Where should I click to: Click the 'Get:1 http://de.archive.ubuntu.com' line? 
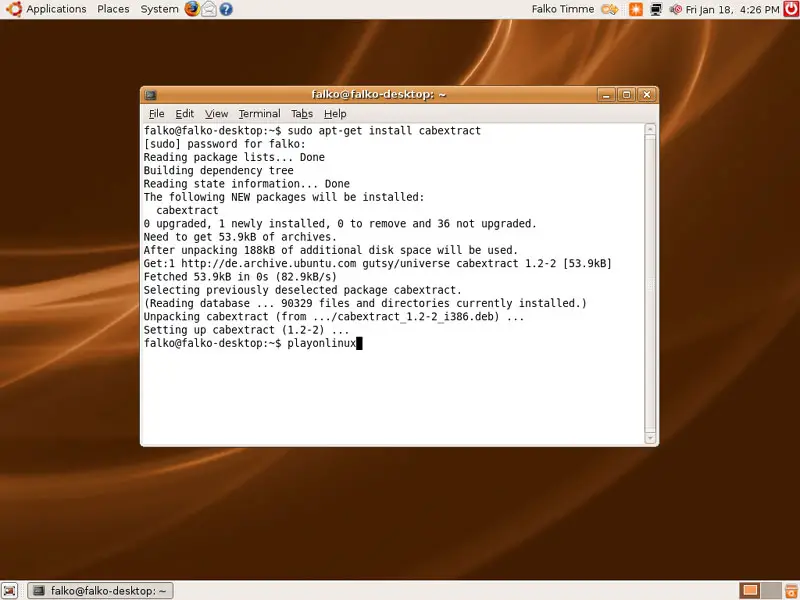378,263
